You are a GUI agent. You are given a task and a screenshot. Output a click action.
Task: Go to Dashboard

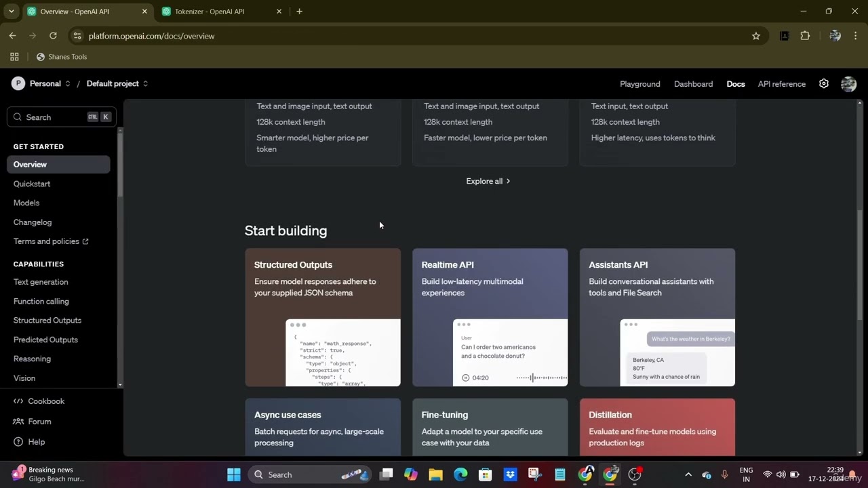click(693, 84)
